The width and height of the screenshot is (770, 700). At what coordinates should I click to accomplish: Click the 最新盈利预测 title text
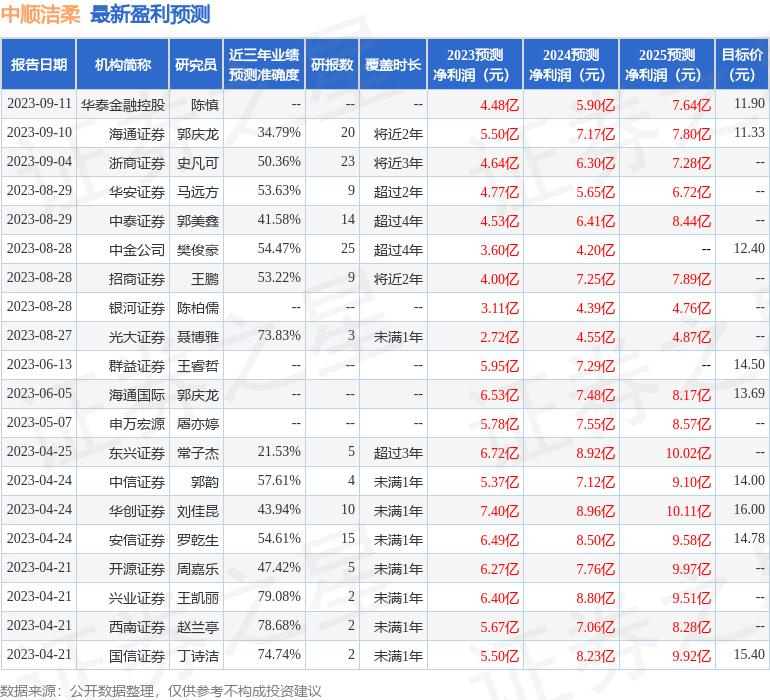pyautogui.click(x=150, y=14)
